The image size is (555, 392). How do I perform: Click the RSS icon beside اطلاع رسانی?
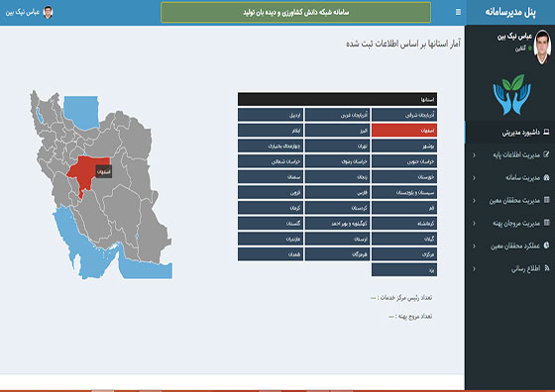pyautogui.click(x=546, y=268)
